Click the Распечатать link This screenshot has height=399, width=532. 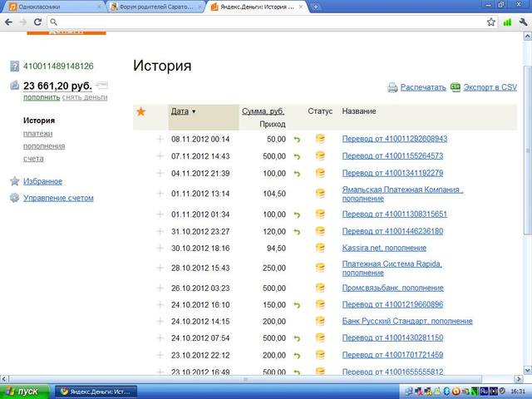pyautogui.click(x=423, y=87)
